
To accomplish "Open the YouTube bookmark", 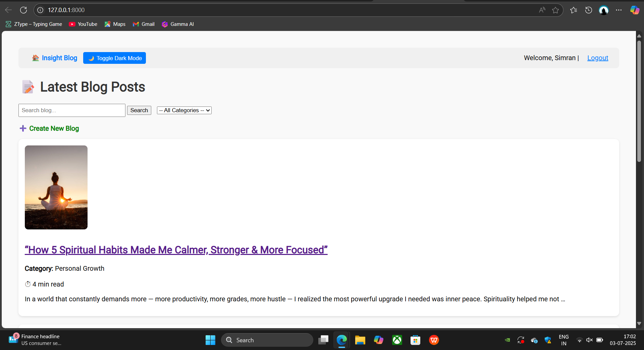I will click(x=83, y=24).
